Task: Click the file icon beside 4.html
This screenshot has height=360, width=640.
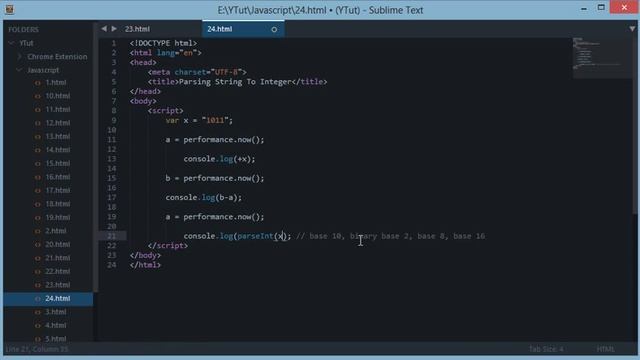Action: [38, 326]
